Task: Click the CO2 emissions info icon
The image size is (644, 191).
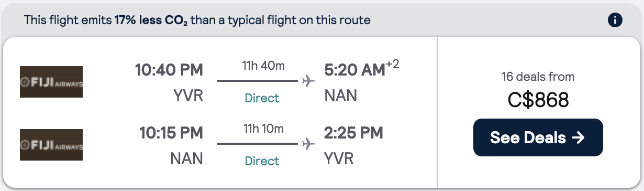Action: pyautogui.click(x=615, y=20)
